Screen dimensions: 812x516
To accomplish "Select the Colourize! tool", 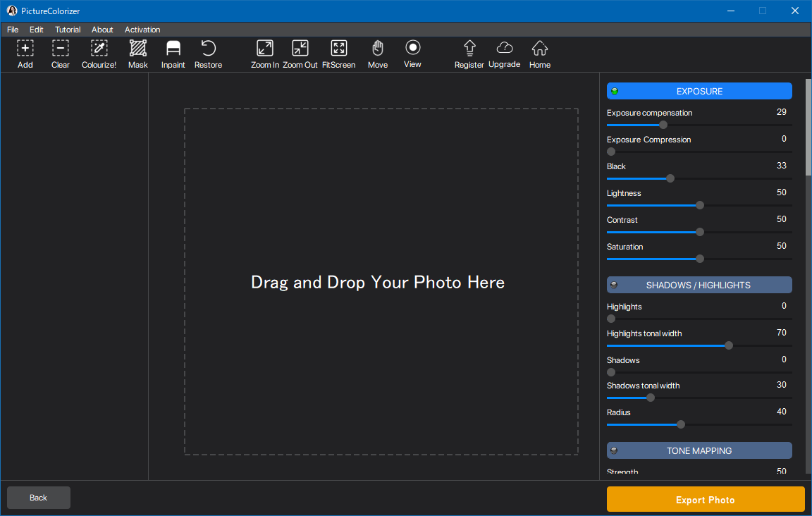I will (x=99, y=49).
